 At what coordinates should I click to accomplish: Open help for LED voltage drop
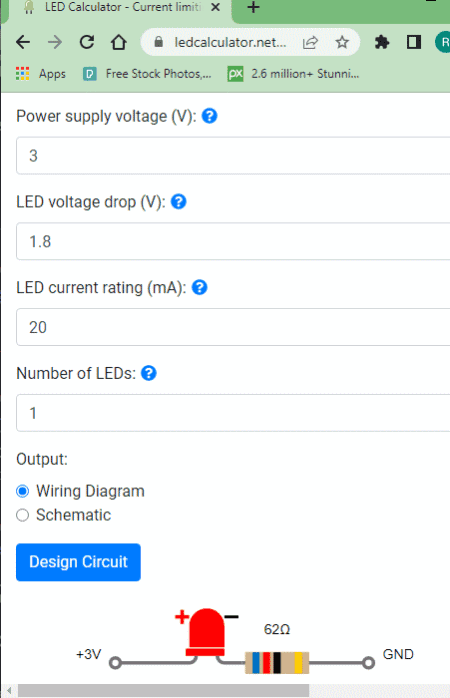point(178,202)
